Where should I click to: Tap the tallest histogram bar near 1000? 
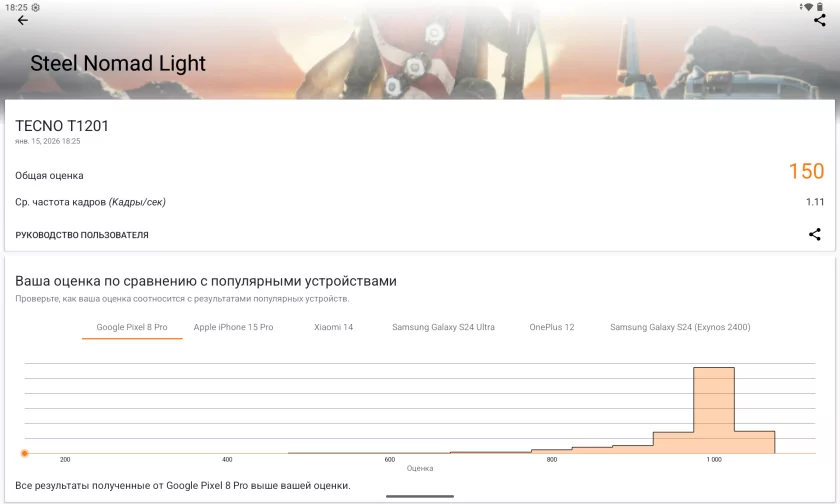click(714, 410)
